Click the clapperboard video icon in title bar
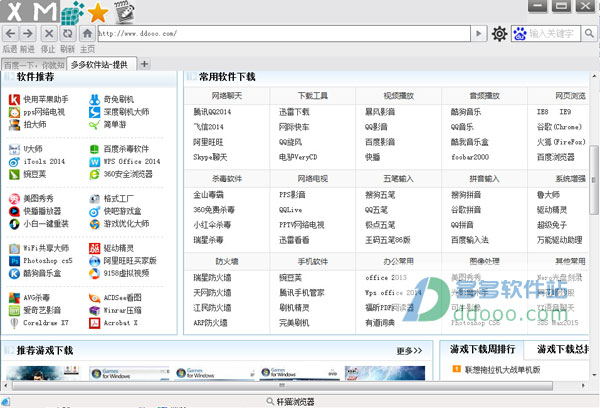600x408 pixels. tap(124, 11)
